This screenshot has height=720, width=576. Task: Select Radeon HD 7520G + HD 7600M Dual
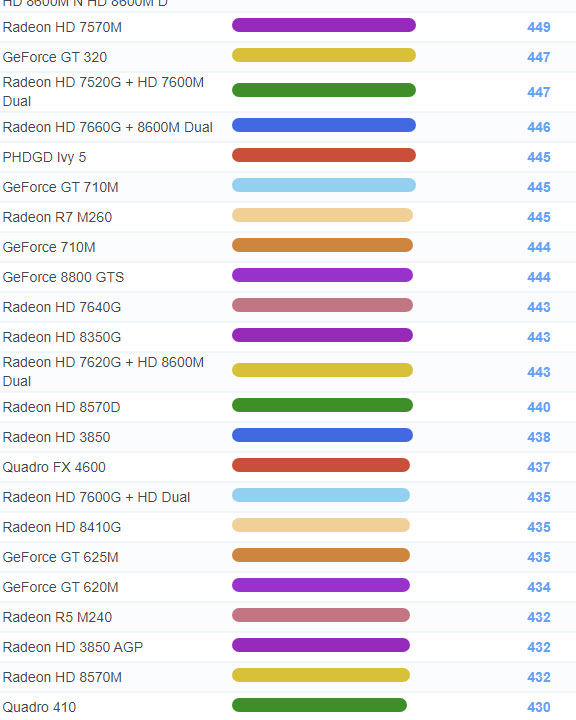pyautogui.click(x=103, y=92)
